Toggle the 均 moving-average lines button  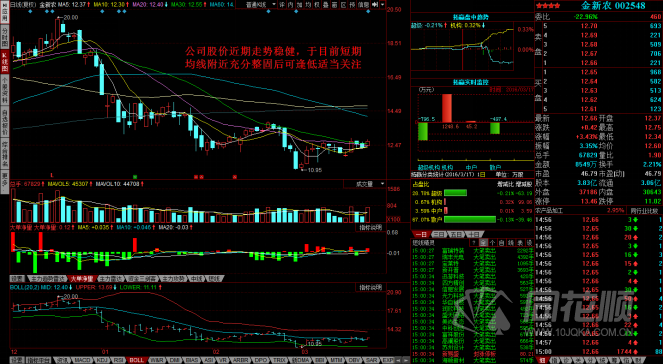coord(308,5)
